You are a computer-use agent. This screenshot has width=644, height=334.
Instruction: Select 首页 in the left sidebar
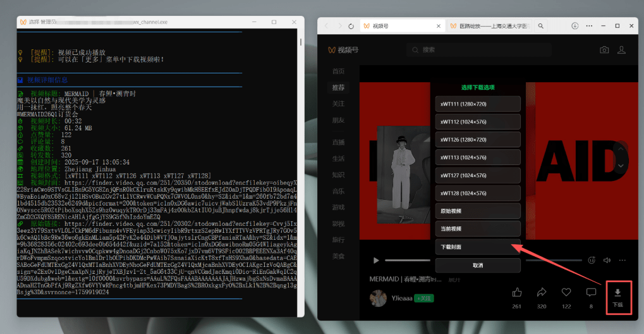tap(339, 71)
